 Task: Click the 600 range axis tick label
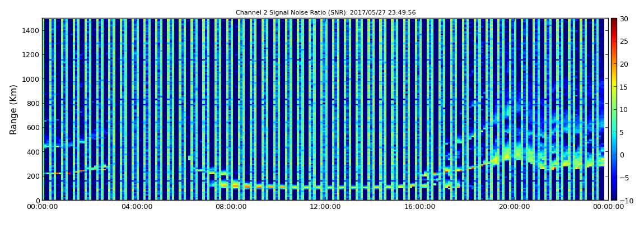click(x=33, y=127)
